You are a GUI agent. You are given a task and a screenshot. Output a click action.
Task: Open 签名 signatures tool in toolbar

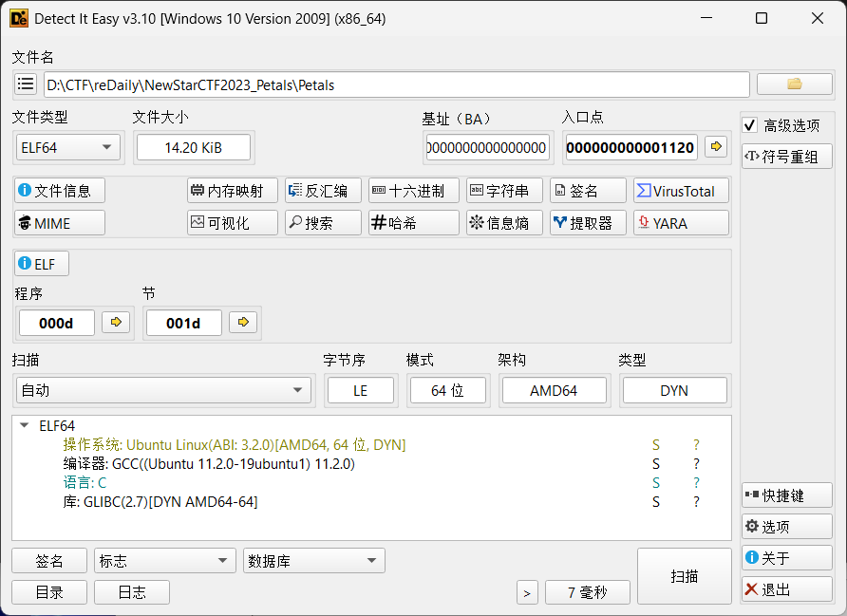point(589,191)
